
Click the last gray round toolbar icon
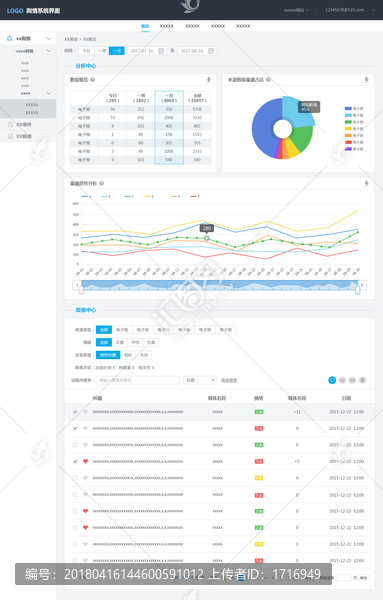pyautogui.click(x=363, y=380)
